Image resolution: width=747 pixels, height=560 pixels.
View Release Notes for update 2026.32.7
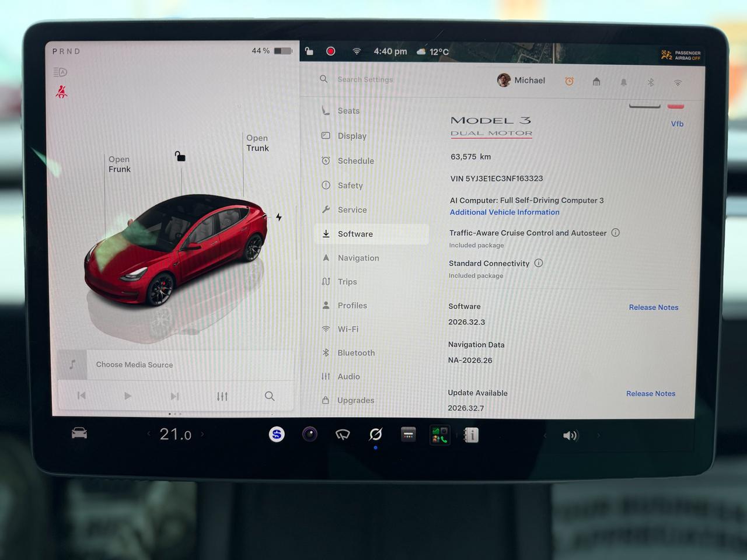(651, 394)
